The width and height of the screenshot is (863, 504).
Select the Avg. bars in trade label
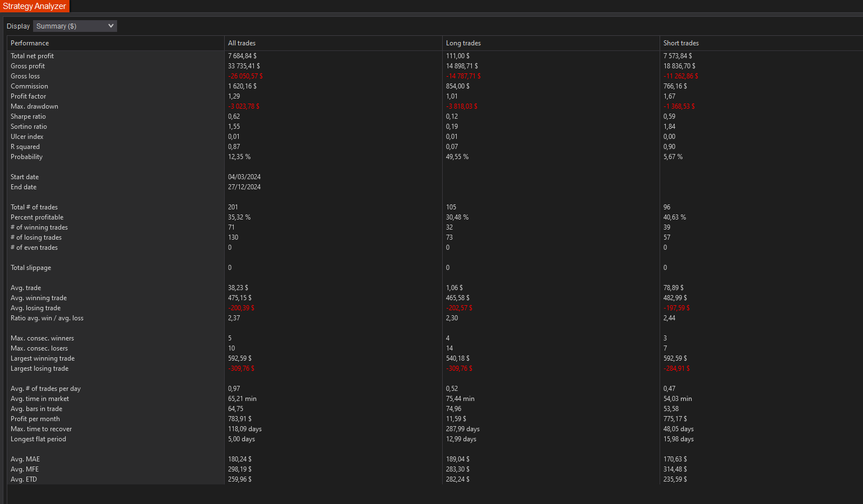36,409
